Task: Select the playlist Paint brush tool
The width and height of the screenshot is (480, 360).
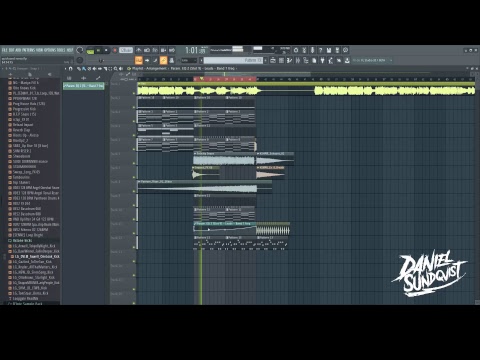Action: click(84, 68)
